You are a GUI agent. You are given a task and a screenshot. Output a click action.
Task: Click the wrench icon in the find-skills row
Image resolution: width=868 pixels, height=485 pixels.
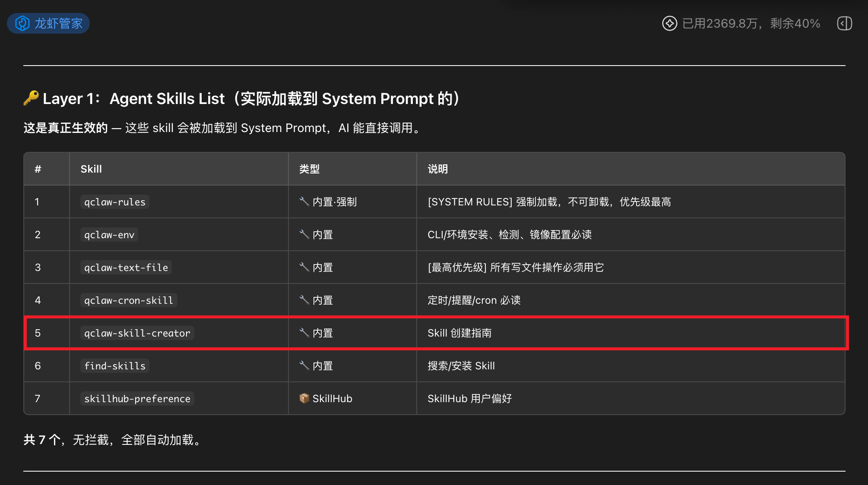tap(304, 365)
